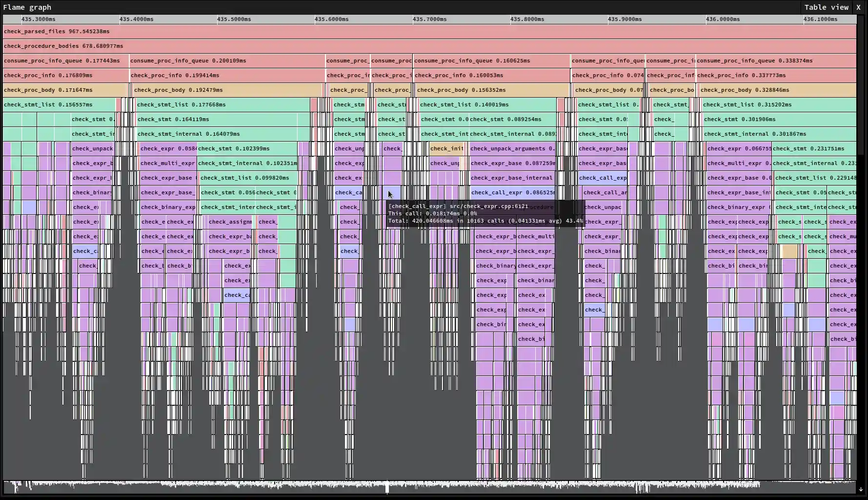Click the check_multi_expr frame under check_stmt 0.164119ms
The image size is (868, 500).
168,163
